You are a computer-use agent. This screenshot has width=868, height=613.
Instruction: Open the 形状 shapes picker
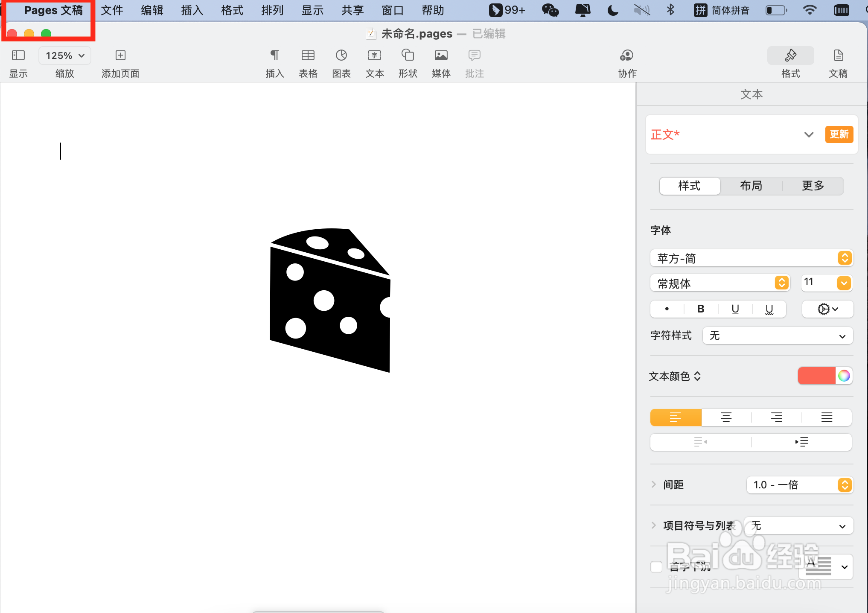[x=408, y=55]
